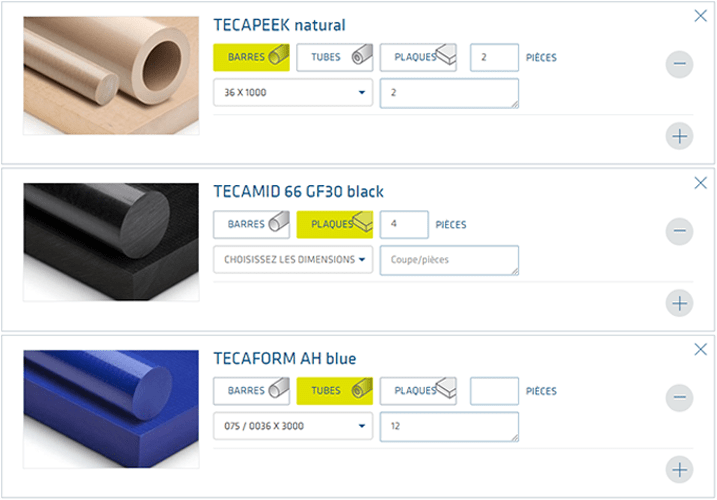
Task: Remove TECAMID 66 GF30 black with X icon
Action: tap(700, 183)
